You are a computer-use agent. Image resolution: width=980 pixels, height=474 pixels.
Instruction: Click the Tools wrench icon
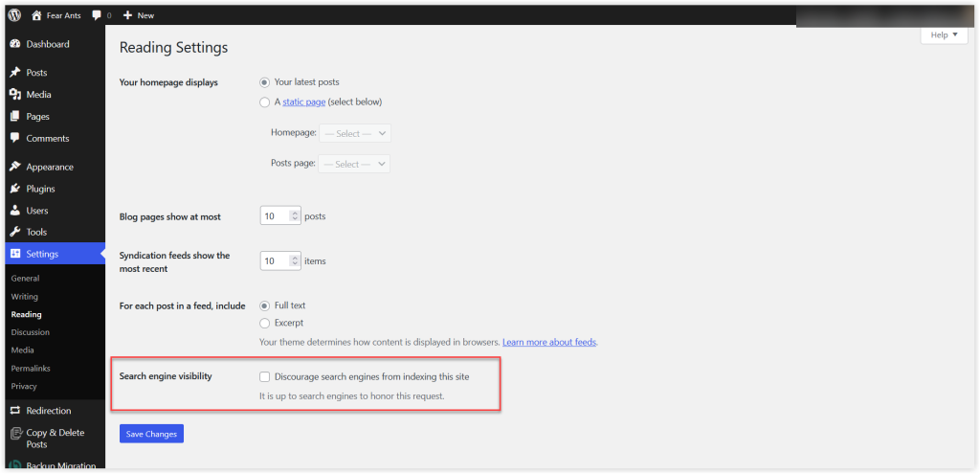tap(15, 232)
